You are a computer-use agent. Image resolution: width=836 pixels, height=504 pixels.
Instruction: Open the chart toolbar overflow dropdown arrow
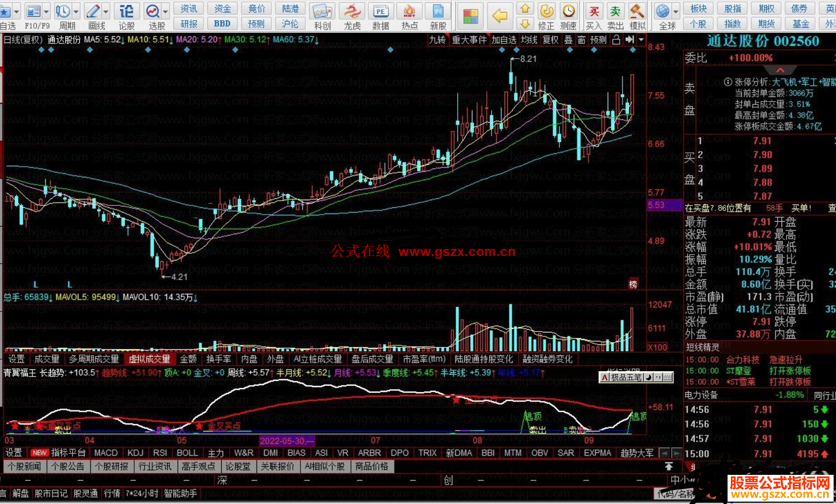point(641,40)
